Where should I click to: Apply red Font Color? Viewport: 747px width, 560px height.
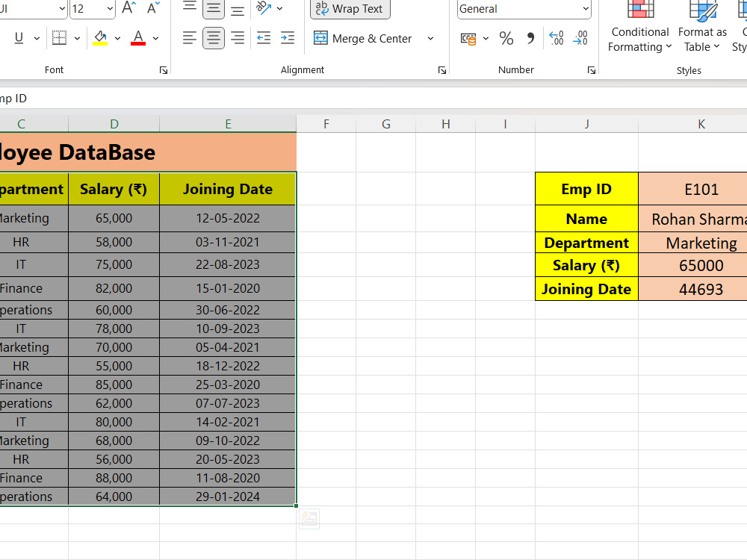138,38
